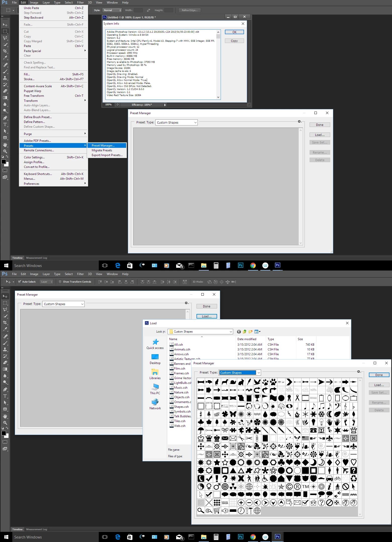Open Quick access in the Load dialog sidebar
Screen dimensions: 392x542
pyautogui.click(x=155, y=344)
